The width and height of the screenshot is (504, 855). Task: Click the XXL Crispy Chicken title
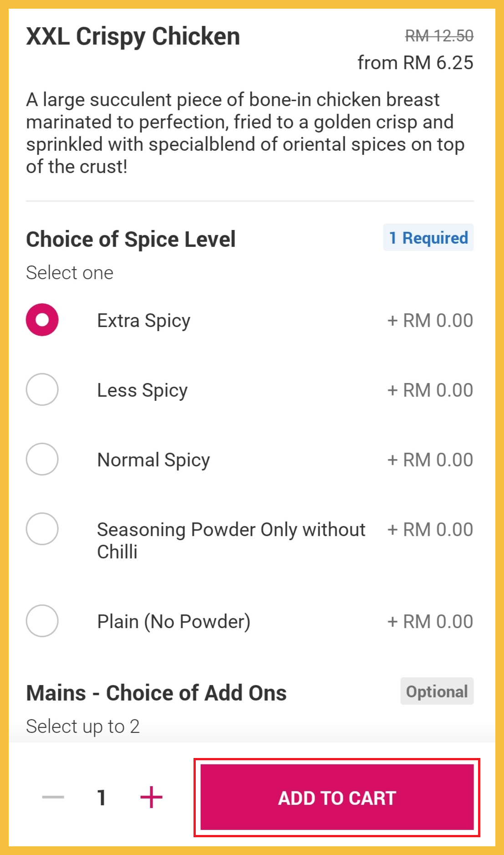(133, 36)
